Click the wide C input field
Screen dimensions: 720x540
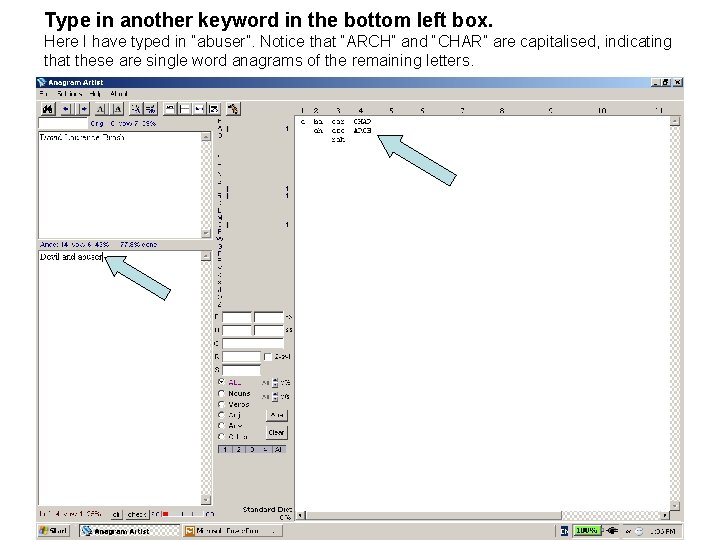tap(253, 343)
